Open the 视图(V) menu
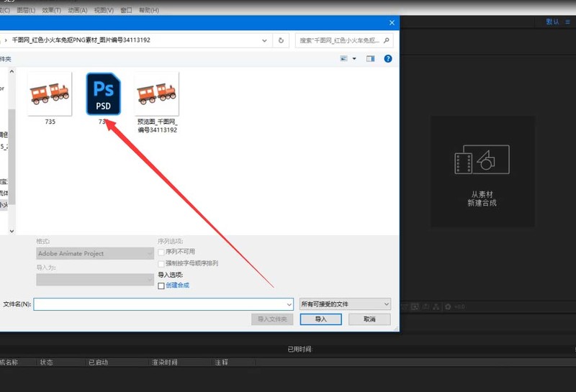 click(x=104, y=10)
